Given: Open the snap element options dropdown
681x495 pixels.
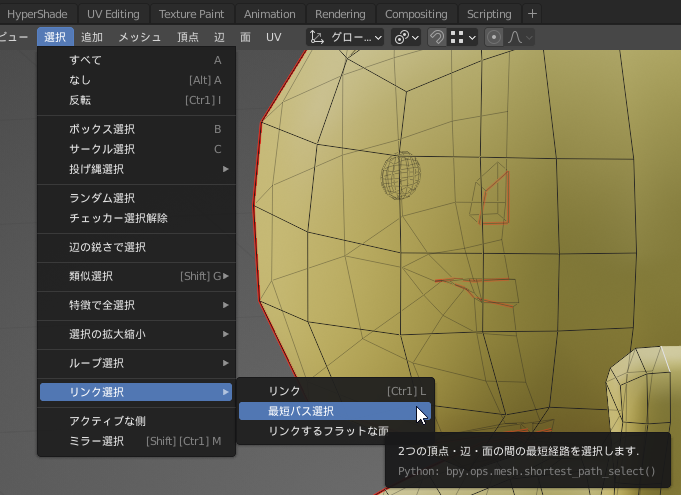Looking at the screenshot, I should (x=463, y=37).
